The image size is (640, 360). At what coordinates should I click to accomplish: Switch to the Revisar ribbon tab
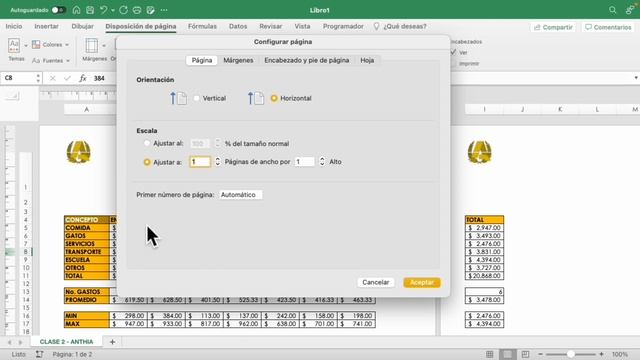pyautogui.click(x=271, y=26)
